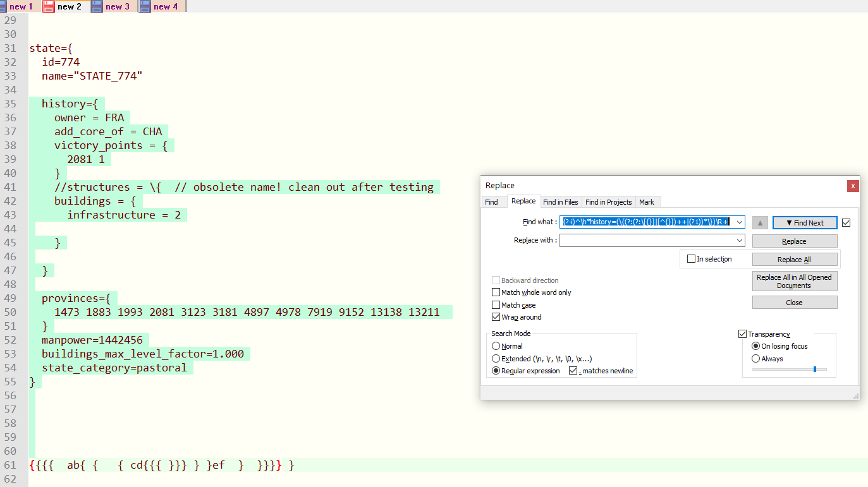
Task: Select Extended search mode
Action: pos(496,359)
